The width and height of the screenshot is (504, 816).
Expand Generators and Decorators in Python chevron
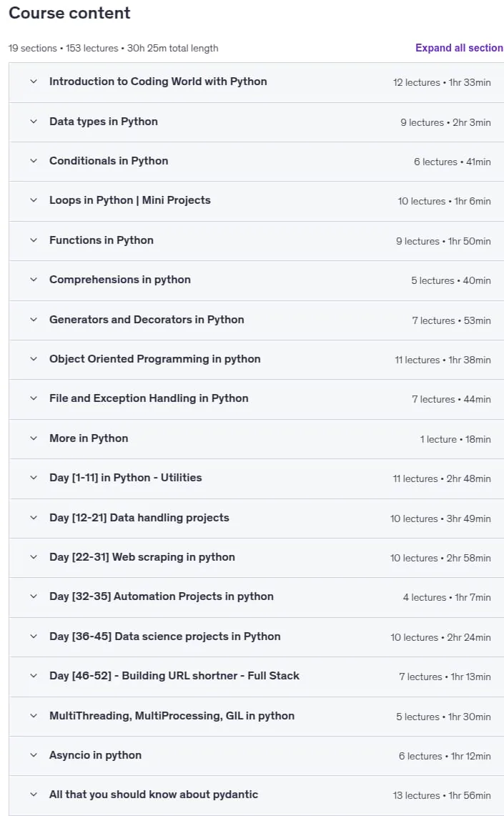click(34, 320)
